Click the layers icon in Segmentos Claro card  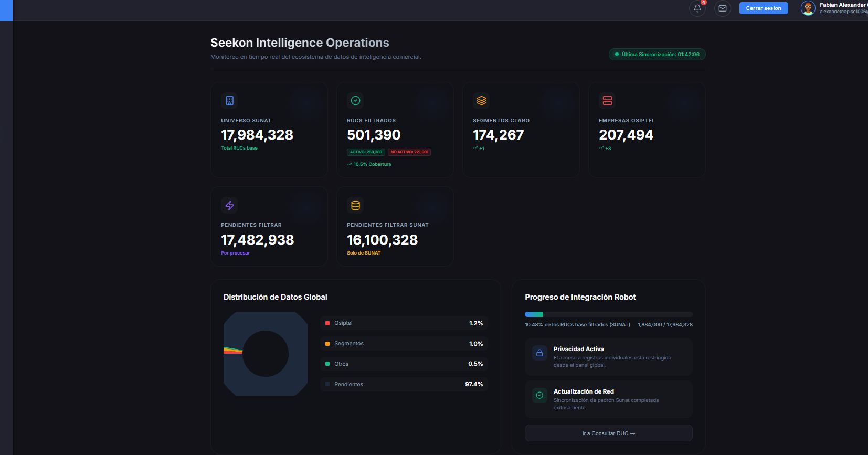pos(481,100)
